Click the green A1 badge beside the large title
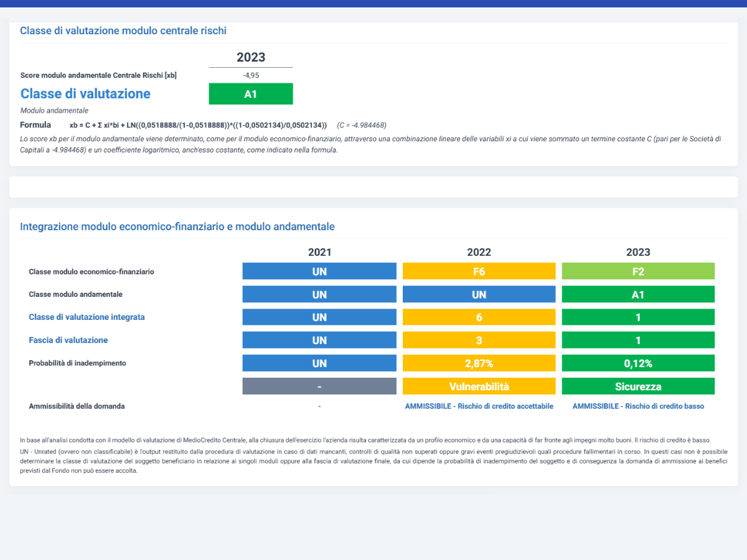 click(251, 94)
